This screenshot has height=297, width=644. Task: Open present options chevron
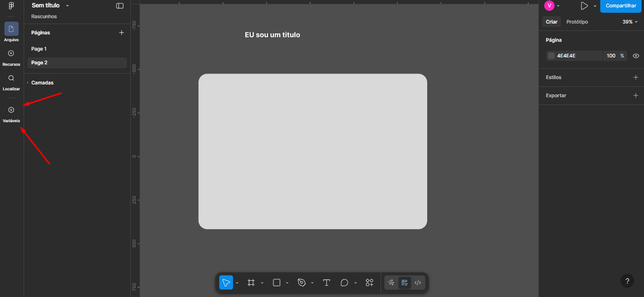[595, 6]
